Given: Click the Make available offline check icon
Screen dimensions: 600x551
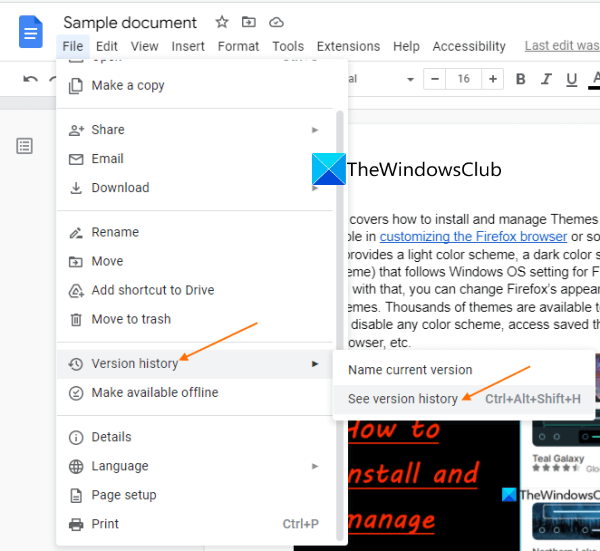Looking at the screenshot, I should tap(76, 393).
